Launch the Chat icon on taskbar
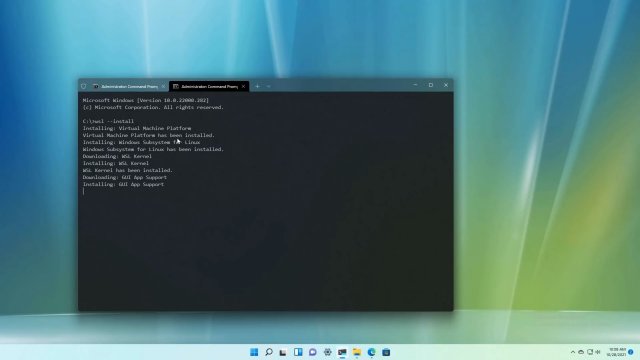This screenshot has width=640, height=360. pos(313,352)
